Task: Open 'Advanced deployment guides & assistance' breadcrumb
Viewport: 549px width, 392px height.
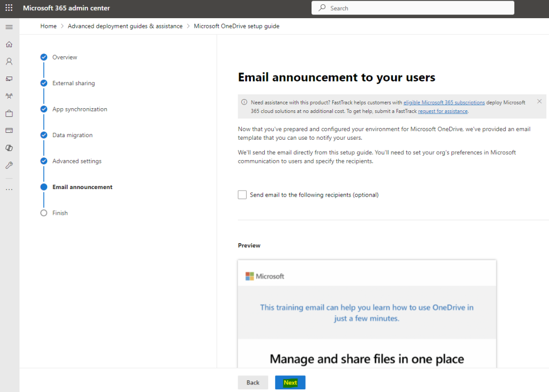Action: pyautogui.click(x=125, y=26)
